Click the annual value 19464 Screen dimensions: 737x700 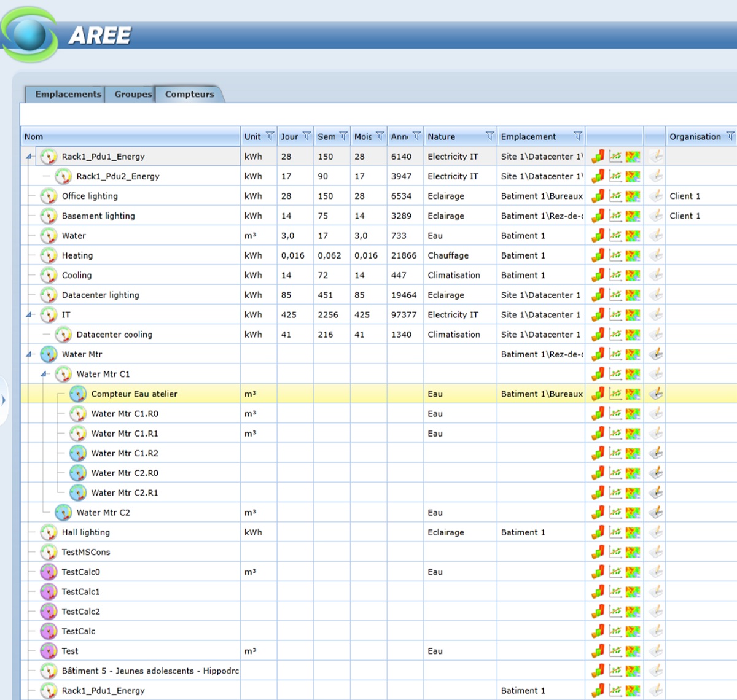404,295
